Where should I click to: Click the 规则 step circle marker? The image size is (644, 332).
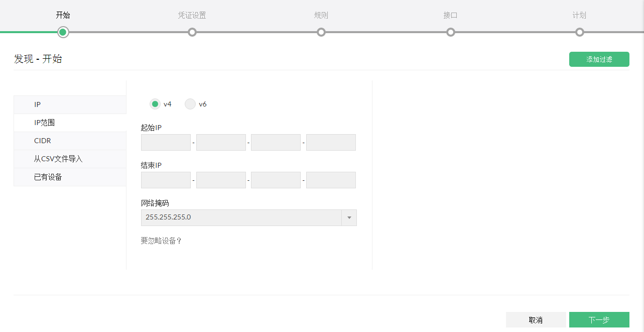(321, 32)
